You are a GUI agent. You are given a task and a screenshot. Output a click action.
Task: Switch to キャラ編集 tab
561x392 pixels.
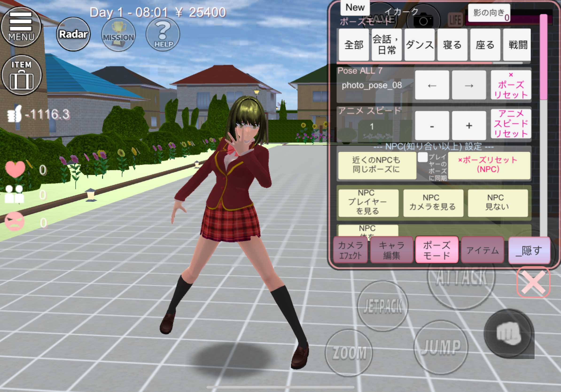391,250
